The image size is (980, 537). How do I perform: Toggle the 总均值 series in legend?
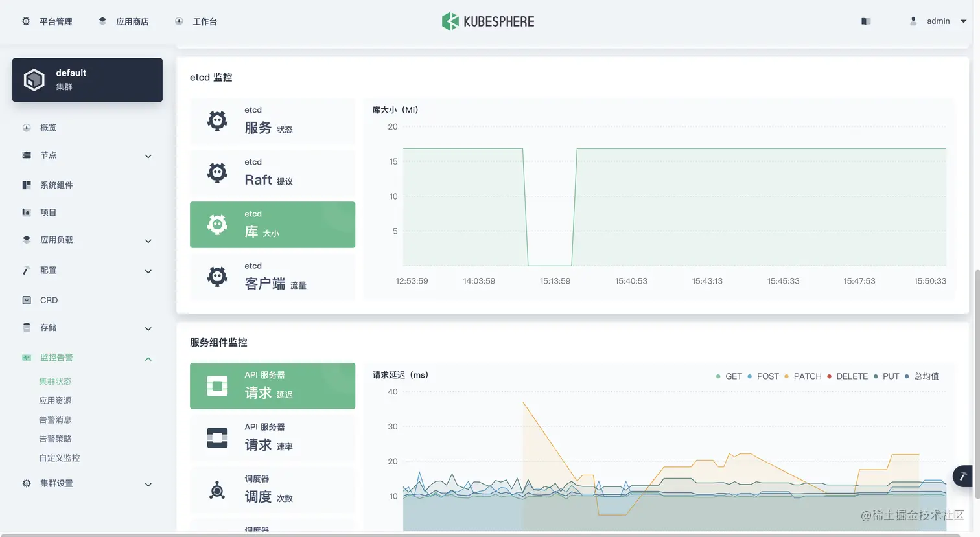[x=922, y=376]
